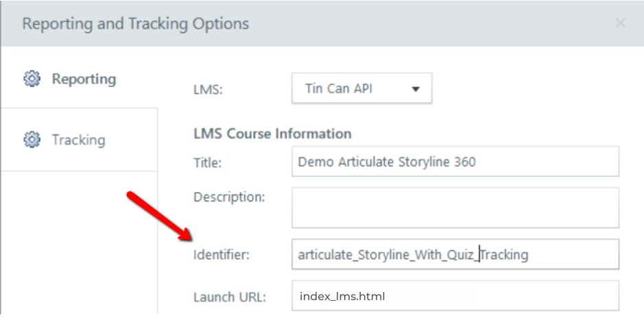644x320 pixels.
Task: Click the "Identifier:" field label
Action: click(222, 255)
